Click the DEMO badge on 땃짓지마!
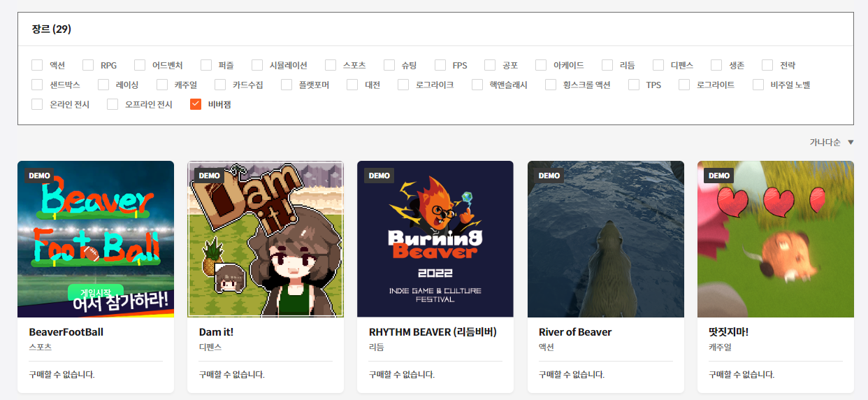The image size is (868, 400). point(718,176)
